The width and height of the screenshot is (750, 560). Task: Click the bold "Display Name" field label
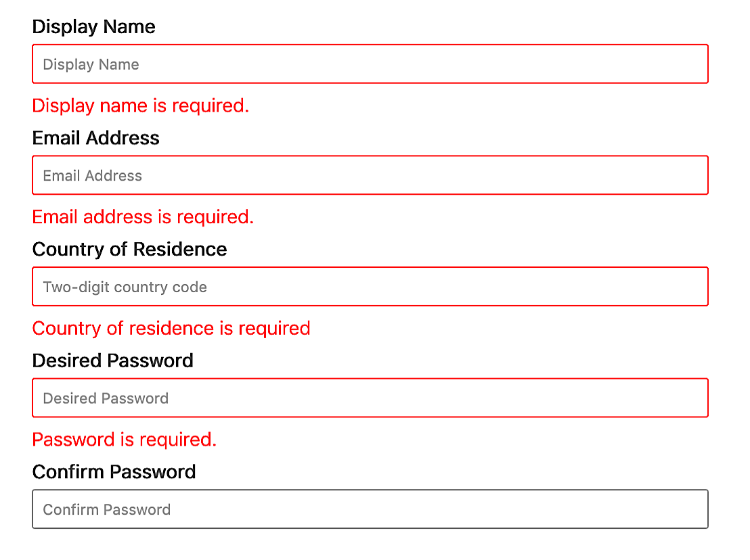94,27
